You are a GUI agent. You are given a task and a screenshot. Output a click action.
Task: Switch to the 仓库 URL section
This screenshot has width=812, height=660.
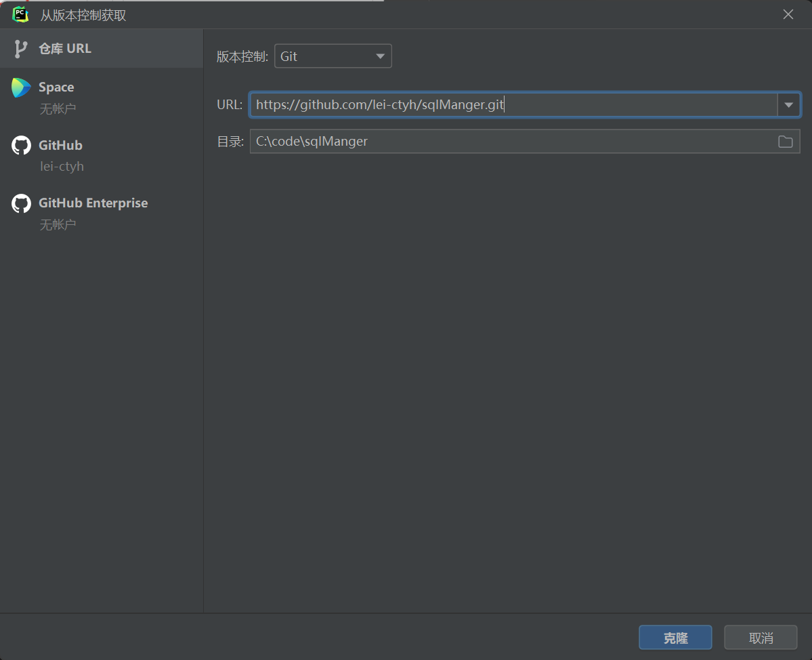click(65, 48)
